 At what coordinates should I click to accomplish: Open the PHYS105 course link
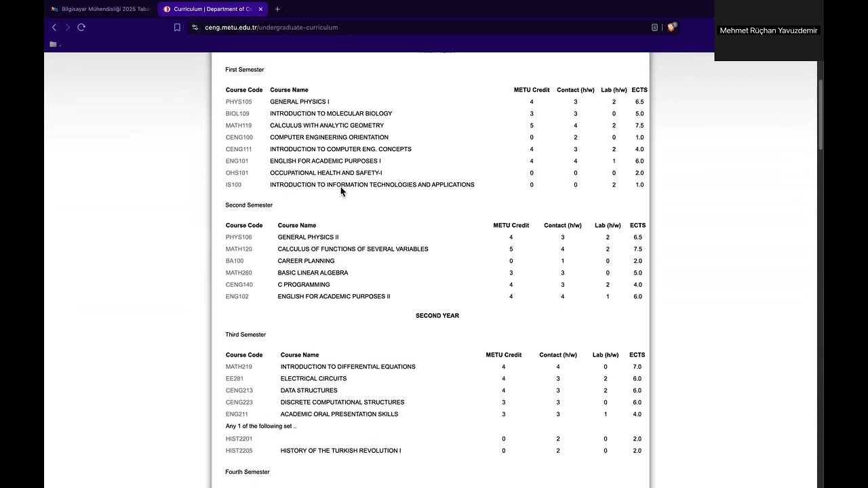(239, 102)
